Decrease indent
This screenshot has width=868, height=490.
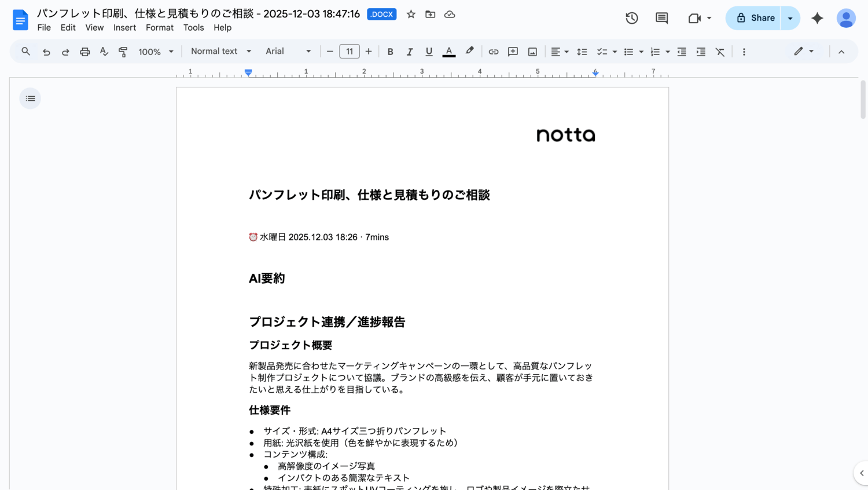pyautogui.click(x=682, y=52)
